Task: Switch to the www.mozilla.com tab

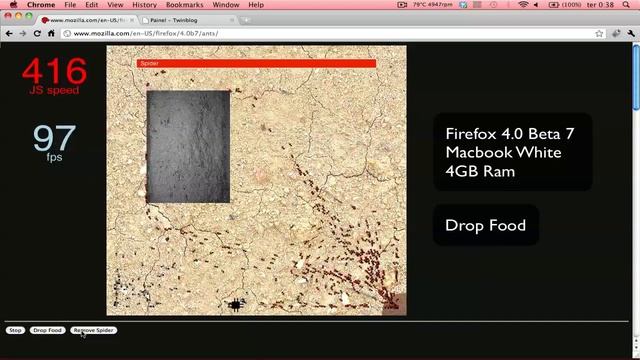Action: tap(87, 20)
